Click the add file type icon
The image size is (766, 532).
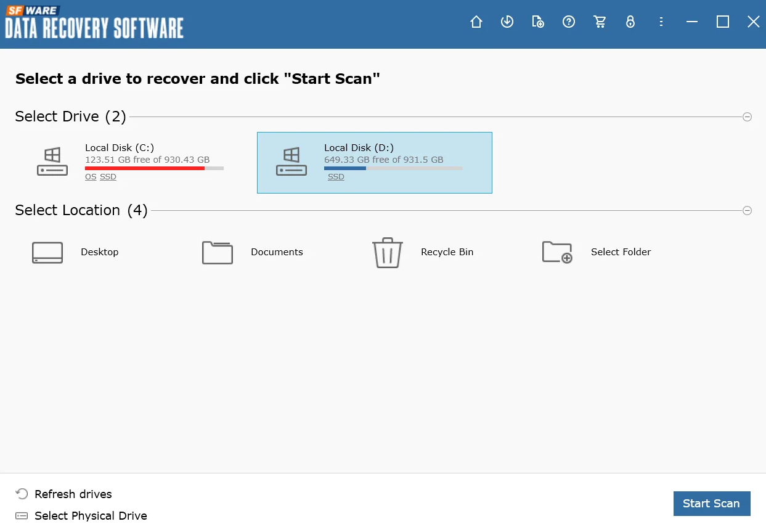pos(538,22)
